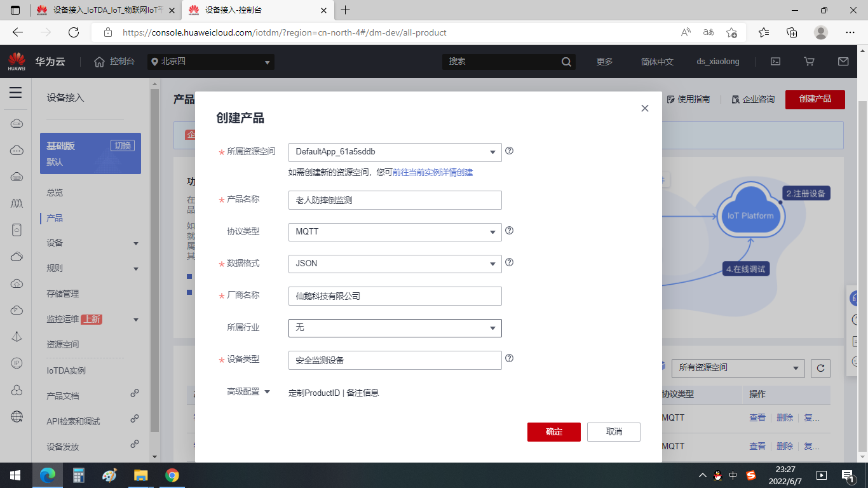Click the 切换 edition button

(x=123, y=146)
